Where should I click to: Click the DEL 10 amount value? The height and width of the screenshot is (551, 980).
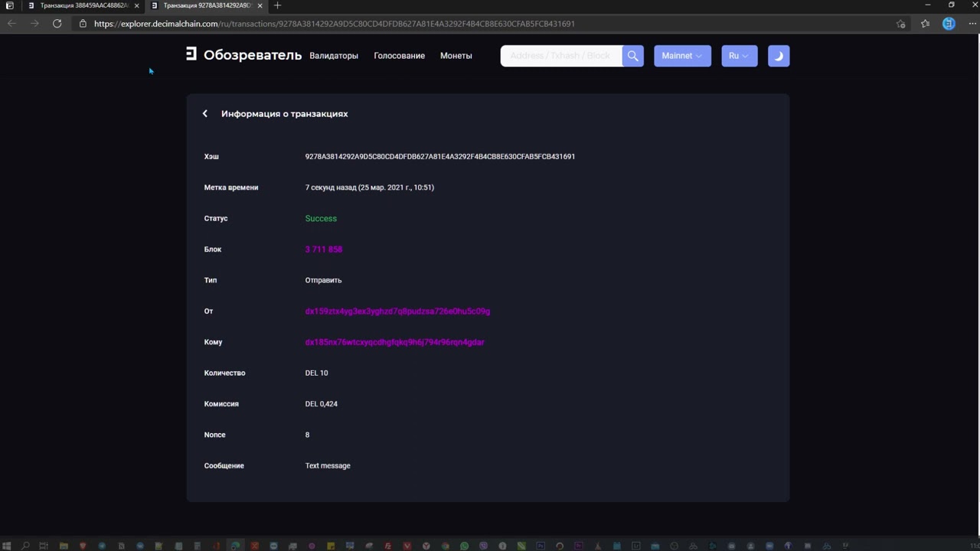pyautogui.click(x=316, y=373)
